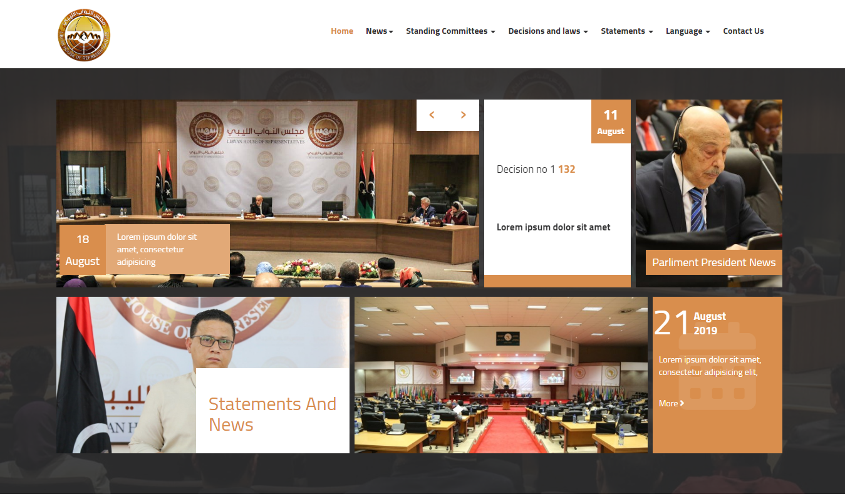Viewport: 845px width, 504px height.
Task: Open the Contact Us page
Action: pyautogui.click(x=743, y=31)
